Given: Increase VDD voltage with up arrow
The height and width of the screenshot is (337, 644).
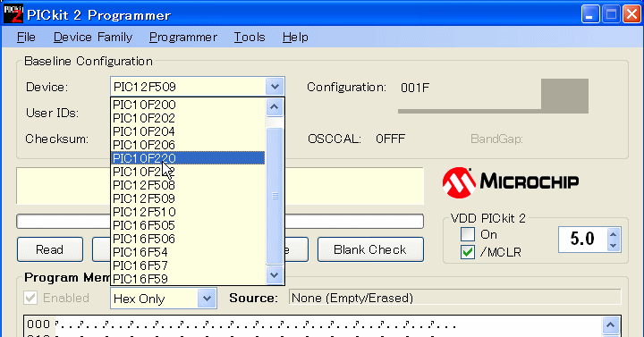Looking at the screenshot, I should click(614, 235).
